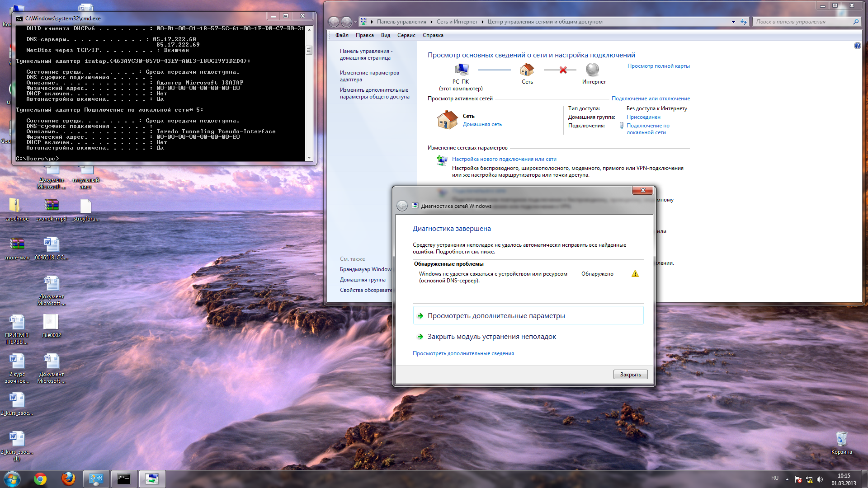Select the zaochnoe folder icon on desktop
The image size is (868, 488).
coord(17,209)
